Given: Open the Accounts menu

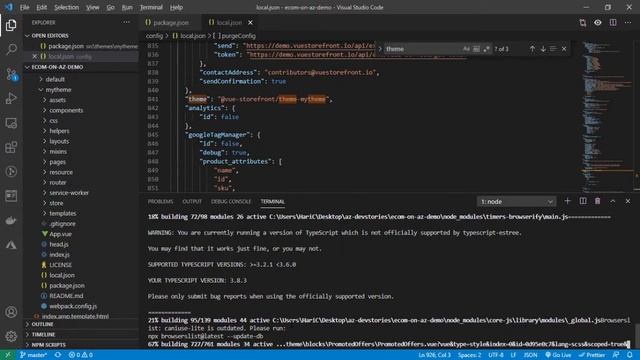Looking at the screenshot, I should (x=11, y=312).
